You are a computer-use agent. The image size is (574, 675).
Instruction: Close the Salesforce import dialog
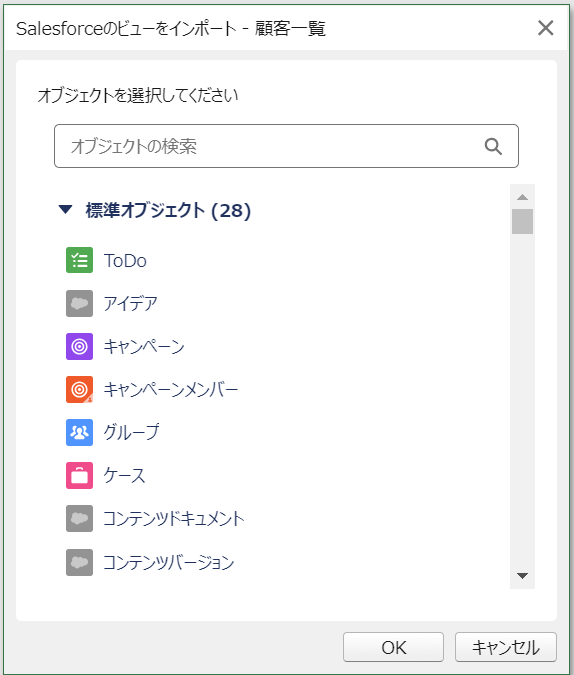click(x=546, y=28)
